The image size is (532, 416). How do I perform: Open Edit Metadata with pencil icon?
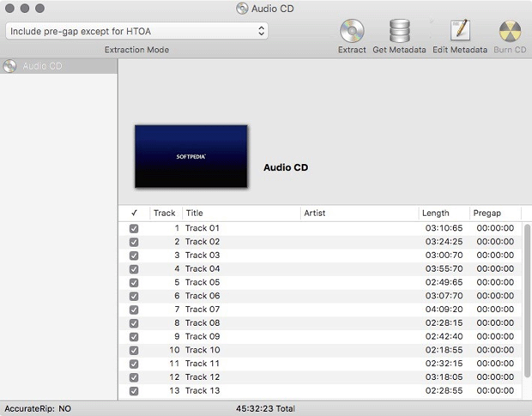pyautogui.click(x=460, y=31)
